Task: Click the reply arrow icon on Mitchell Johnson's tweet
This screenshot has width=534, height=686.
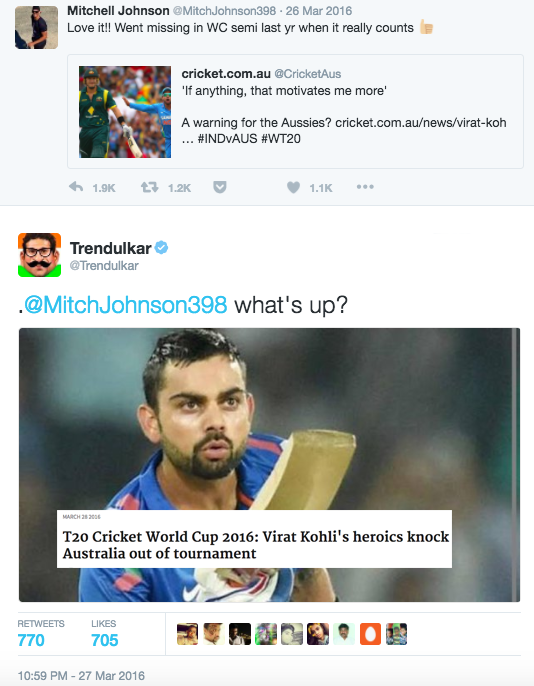Action: pos(76,187)
